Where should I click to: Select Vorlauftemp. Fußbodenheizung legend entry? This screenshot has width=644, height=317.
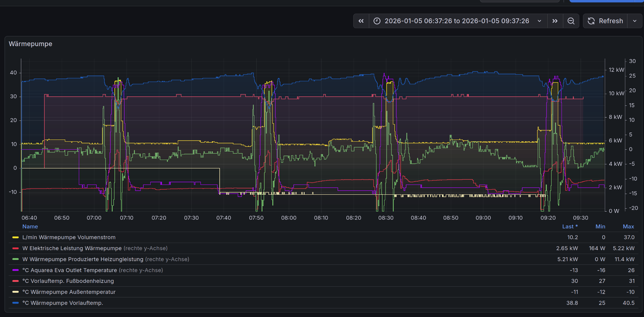[68, 281]
